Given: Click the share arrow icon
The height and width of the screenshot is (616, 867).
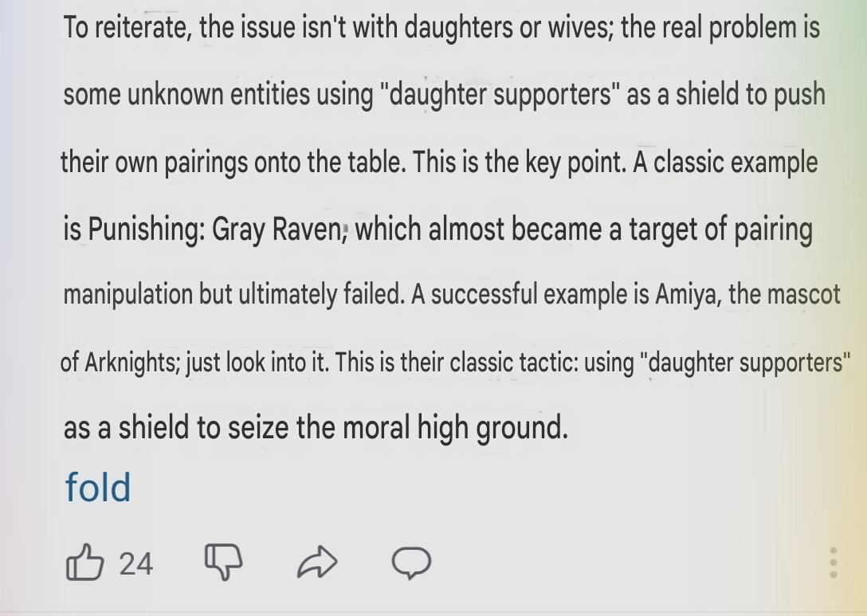Looking at the screenshot, I should (x=317, y=564).
